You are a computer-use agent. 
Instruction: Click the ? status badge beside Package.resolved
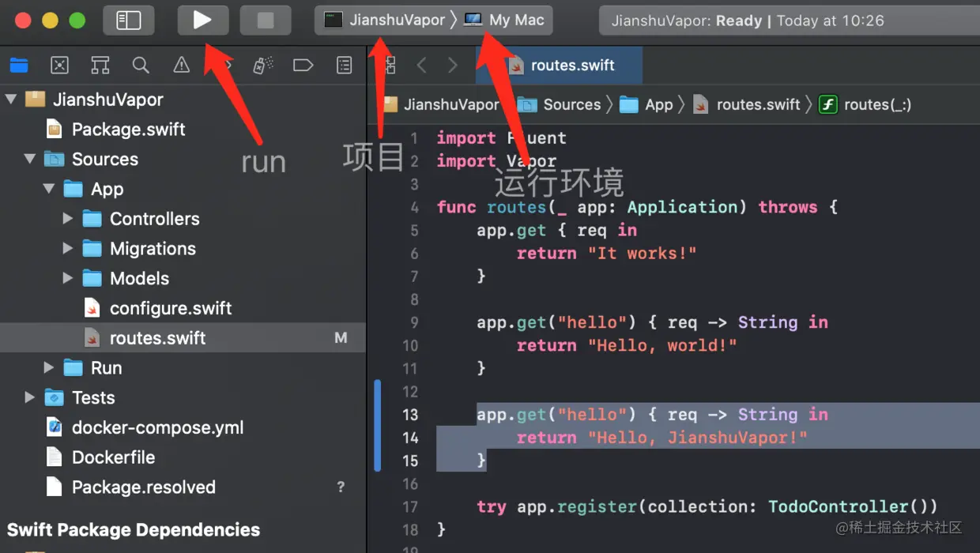click(341, 487)
